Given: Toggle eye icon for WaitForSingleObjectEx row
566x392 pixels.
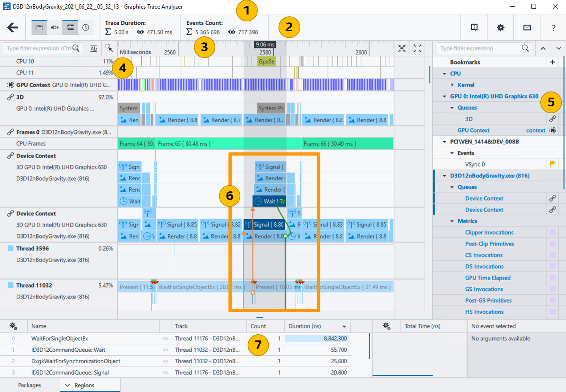Looking at the screenshot, I should 166,339.
